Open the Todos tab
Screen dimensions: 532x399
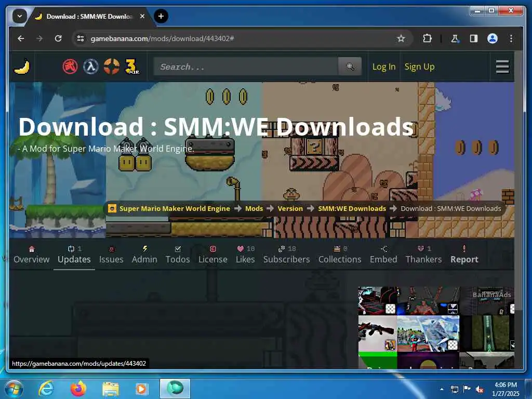pos(178,255)
